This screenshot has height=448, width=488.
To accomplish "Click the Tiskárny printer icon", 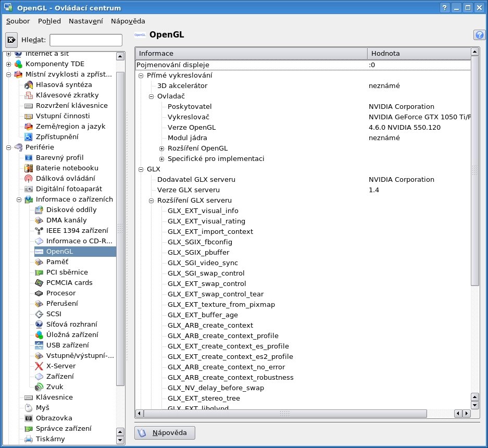I will [x=29, y=439].
